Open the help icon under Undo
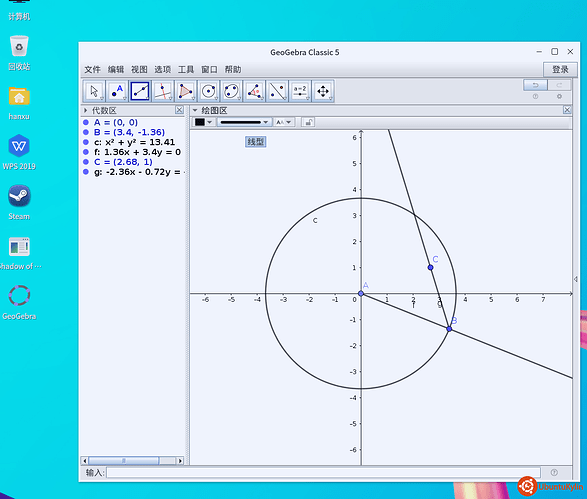587x499 pixels. click(535, 97)
